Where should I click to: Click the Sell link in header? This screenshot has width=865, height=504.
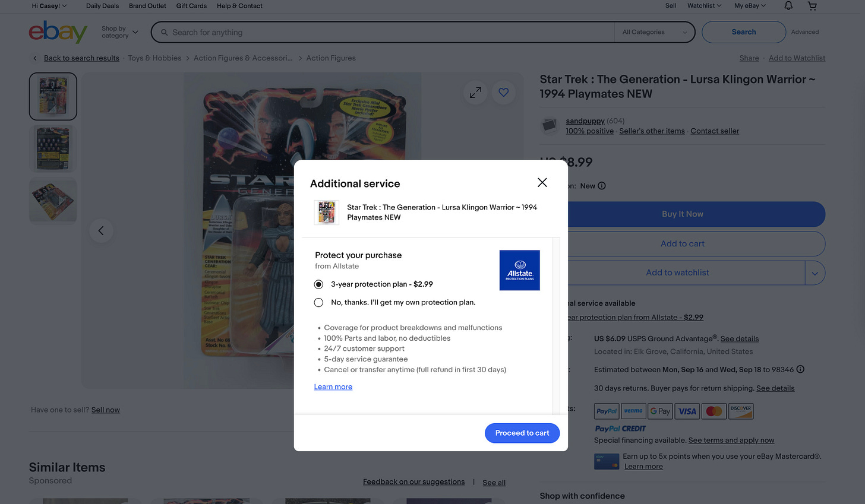[x=671, y=6]
